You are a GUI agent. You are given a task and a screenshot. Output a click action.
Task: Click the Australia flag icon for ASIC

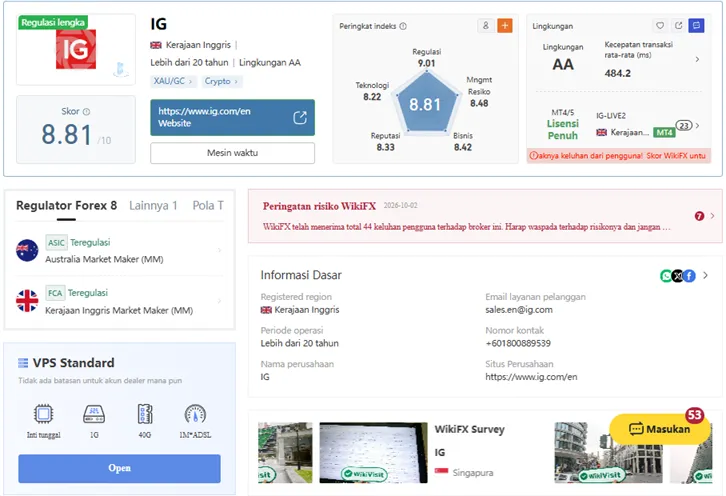[x=27, y=251]
